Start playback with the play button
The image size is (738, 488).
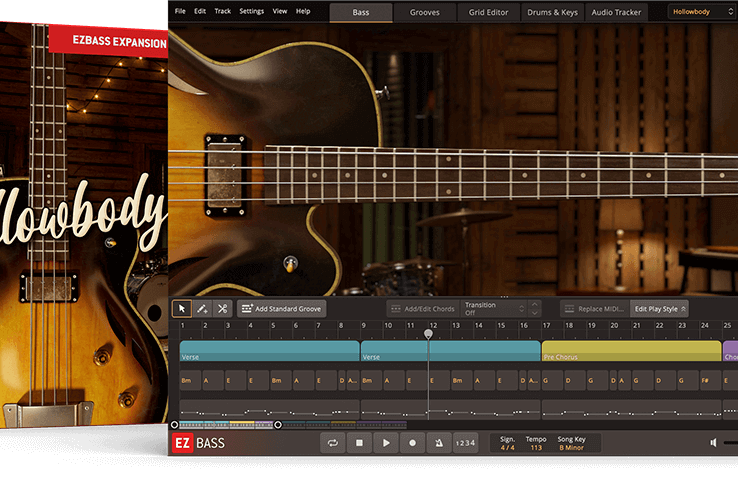tap(385, 443)
